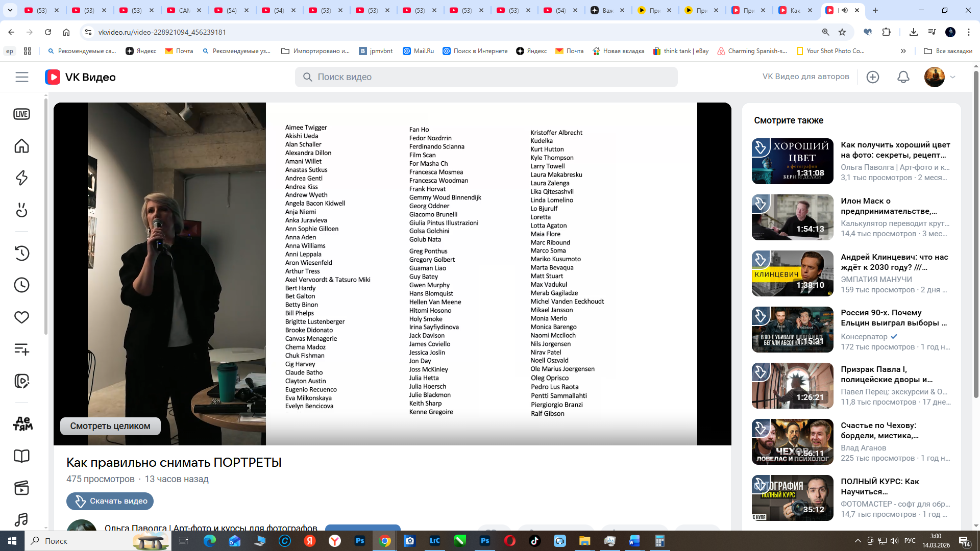This screenshot has width=980, height=551.
Task: Open the LIVE streams sidebar icon
Action: [x=21, y=114]
